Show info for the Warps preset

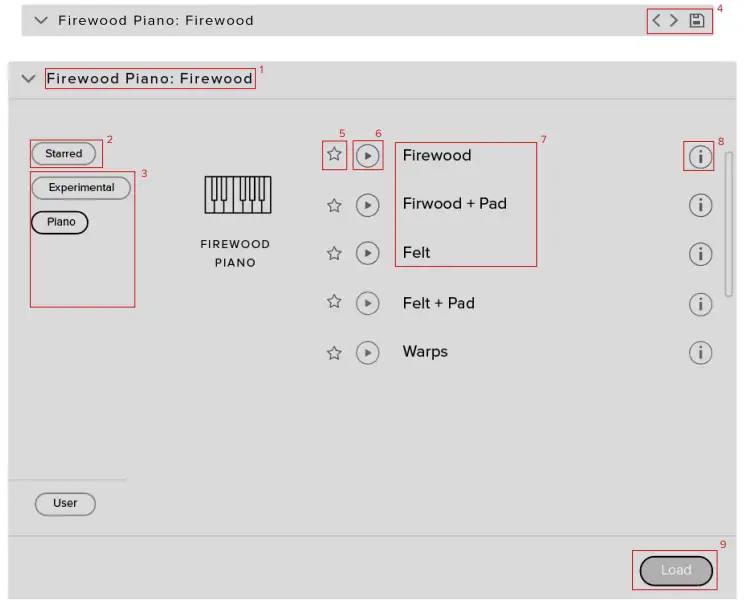(700, 352)
